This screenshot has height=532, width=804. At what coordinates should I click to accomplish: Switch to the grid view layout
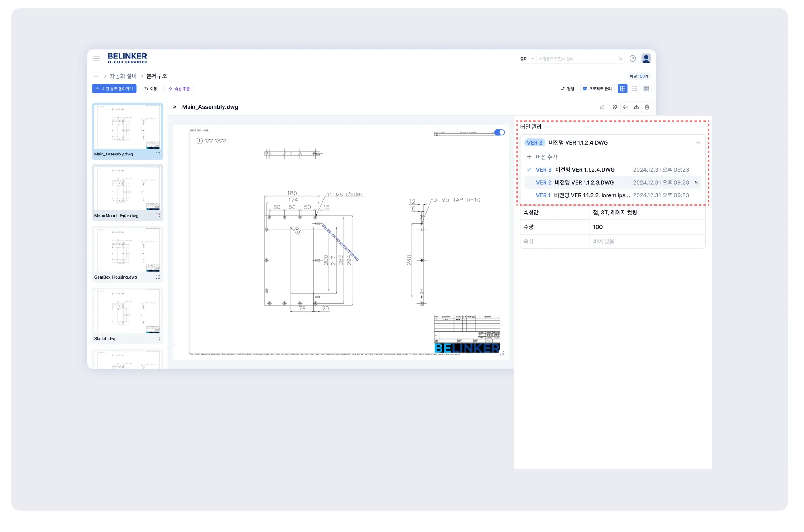pyautogui.click(x=623, y=89)
